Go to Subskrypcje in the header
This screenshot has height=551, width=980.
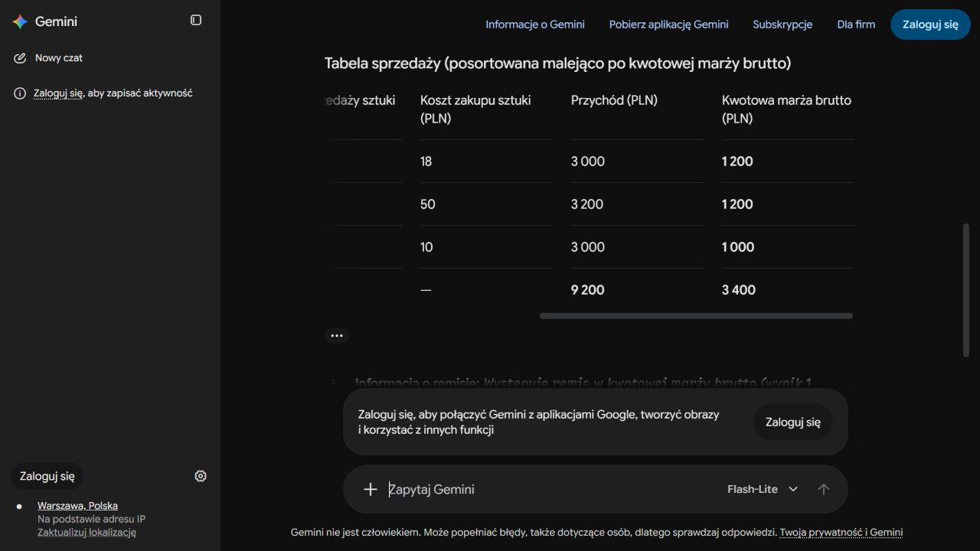coord(782,24)
